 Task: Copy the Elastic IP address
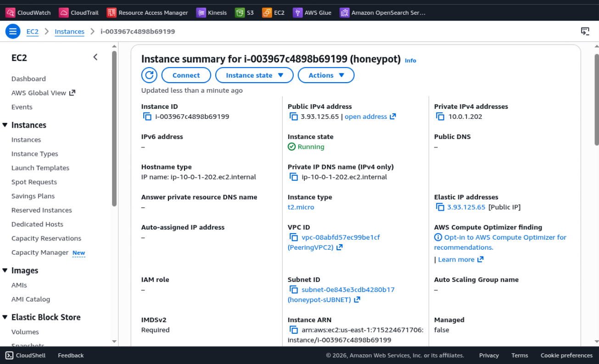440,207
